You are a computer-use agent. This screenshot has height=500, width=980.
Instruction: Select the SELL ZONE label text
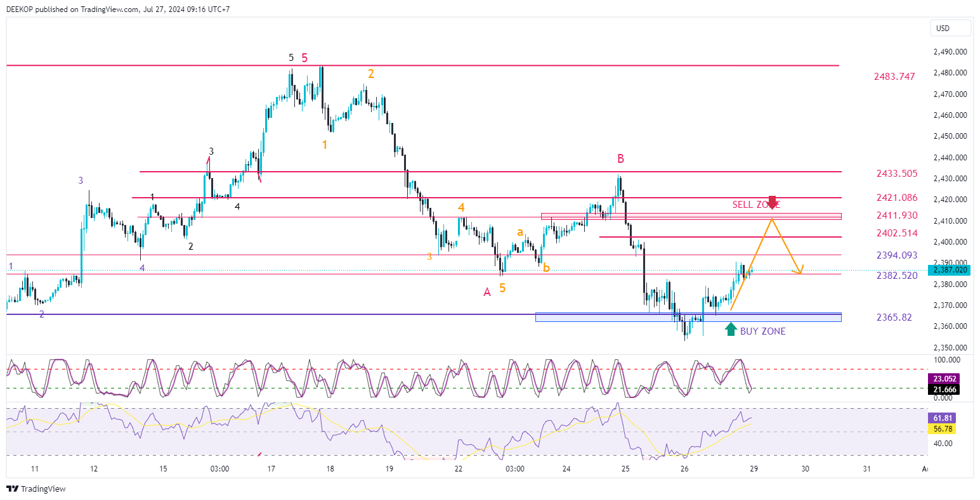(x=756, y=204)
